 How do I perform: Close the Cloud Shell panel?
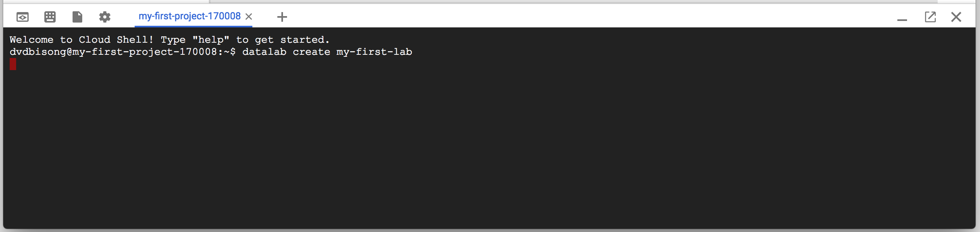coord(956,17)
